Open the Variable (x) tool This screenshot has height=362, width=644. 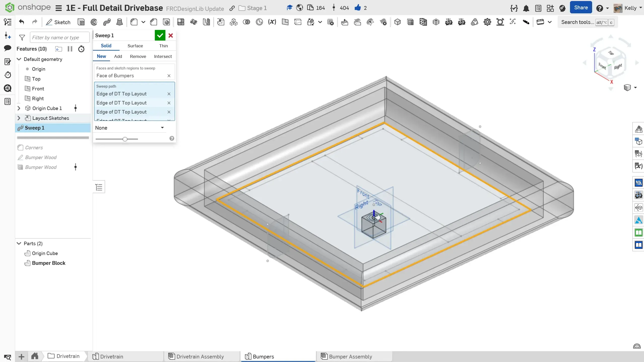[x=272, y=22]
